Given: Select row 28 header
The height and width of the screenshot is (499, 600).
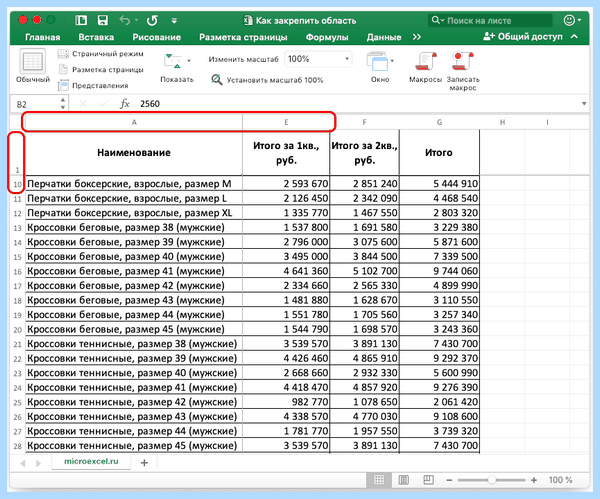Looking at the screenshot, I should tap(18, 446).
